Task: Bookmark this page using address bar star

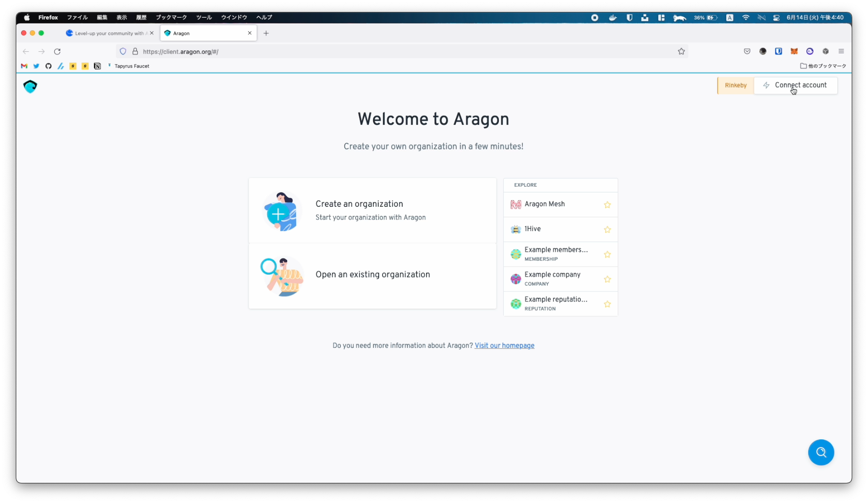Action: coord(681,52)
